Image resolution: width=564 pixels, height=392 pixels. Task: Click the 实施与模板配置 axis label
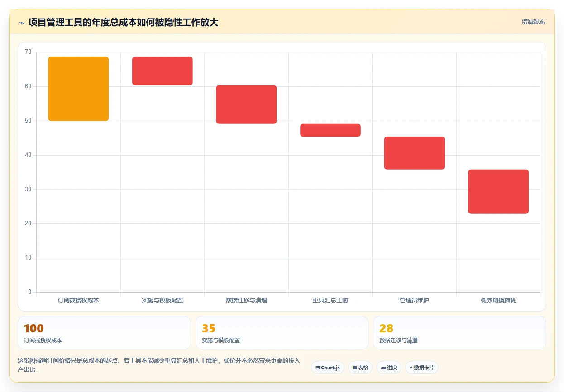pos(163,300)
